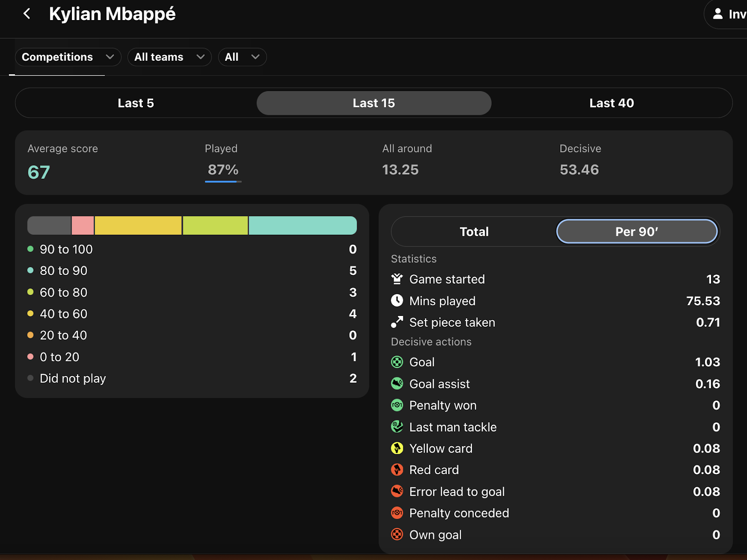747x560 pixels.
Task: Click the Played 87% progress indicator
Action: tap(223, 172)
